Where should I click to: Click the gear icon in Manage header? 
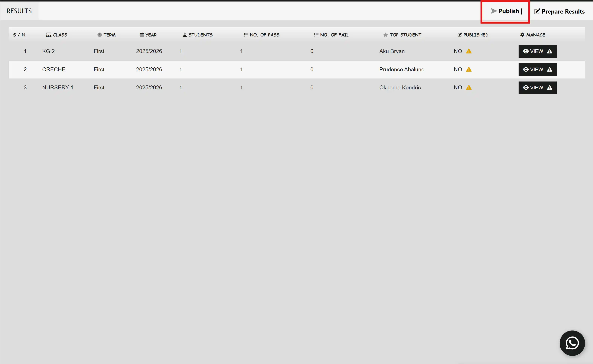[x=522, y=35]
